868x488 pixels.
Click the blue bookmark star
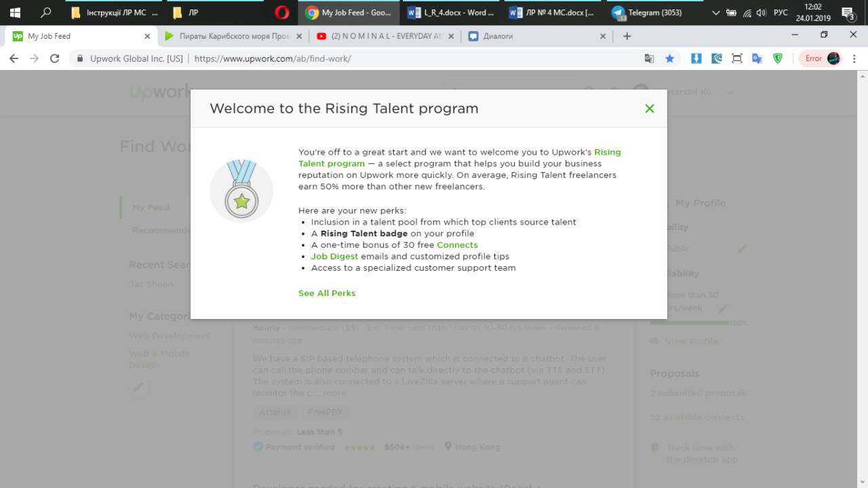[670, 59]
